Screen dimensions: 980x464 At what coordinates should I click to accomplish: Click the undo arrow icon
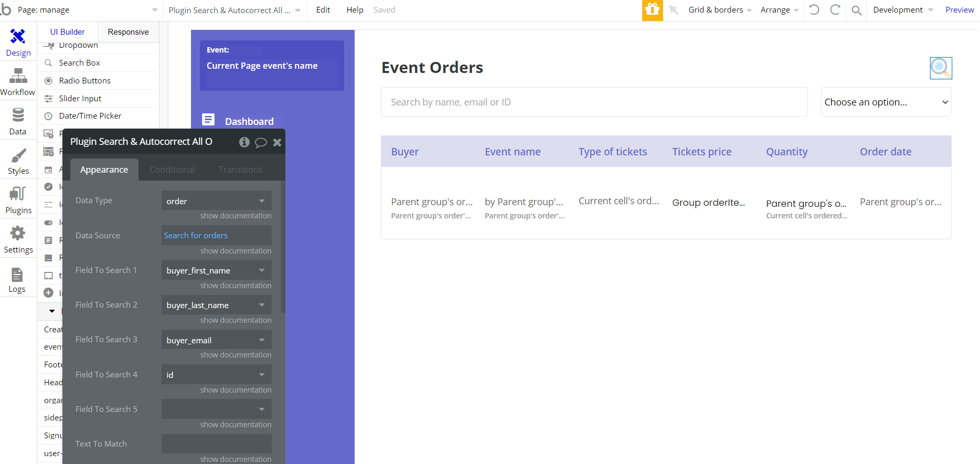pos(814,10)
